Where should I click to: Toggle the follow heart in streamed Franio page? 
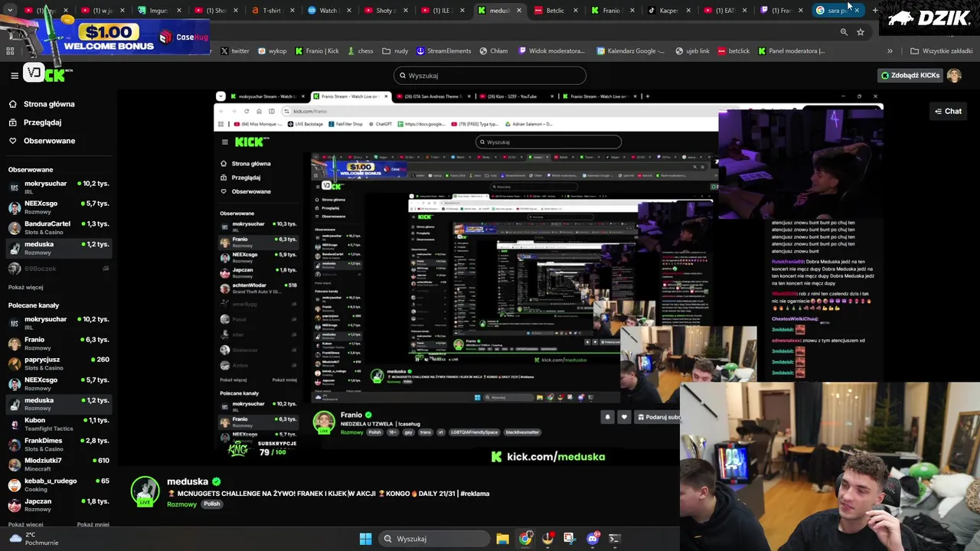click(624, 417)
